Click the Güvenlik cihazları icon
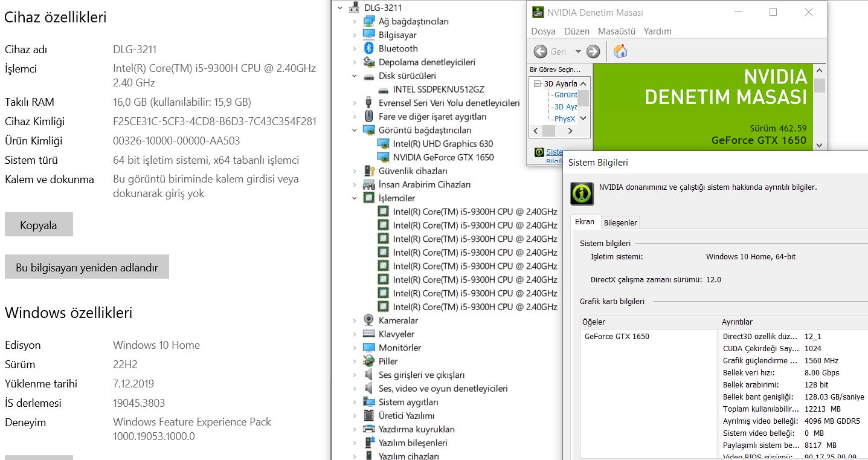Viewport: 868px width, 460px height. tap(368, 171)
